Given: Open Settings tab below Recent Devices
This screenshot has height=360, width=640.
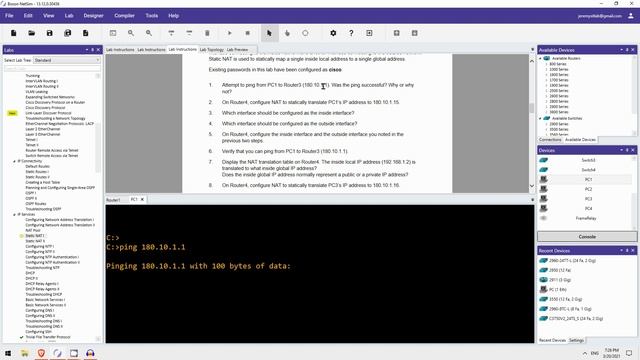Looking at the screenshot, I should pyautogui.click(x=576, y=340).
